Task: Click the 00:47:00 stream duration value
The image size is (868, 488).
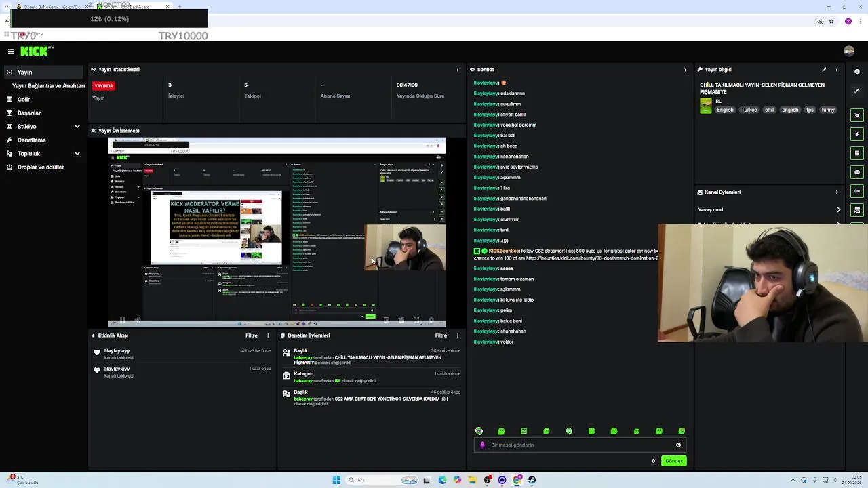Action: [407, 85]
